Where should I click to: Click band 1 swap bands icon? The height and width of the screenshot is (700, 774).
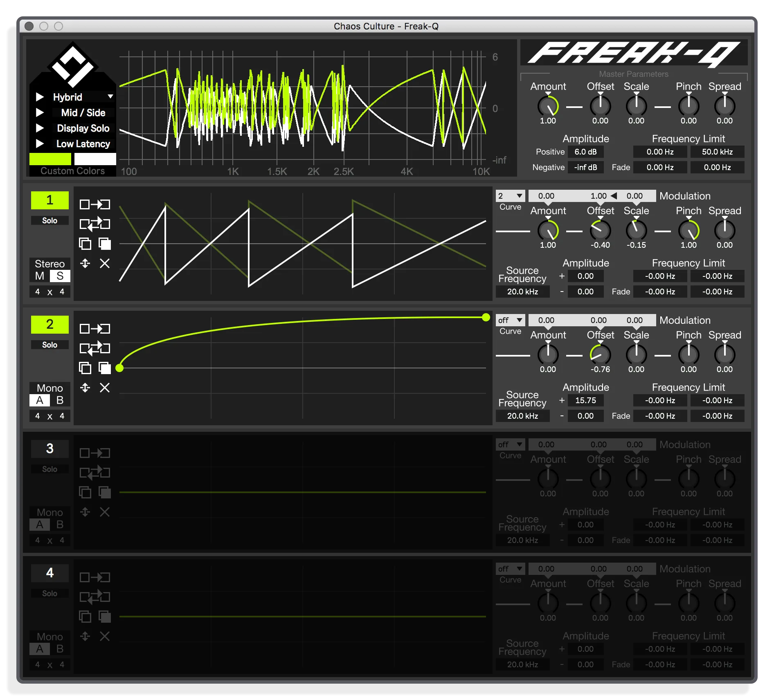[94, 224]
